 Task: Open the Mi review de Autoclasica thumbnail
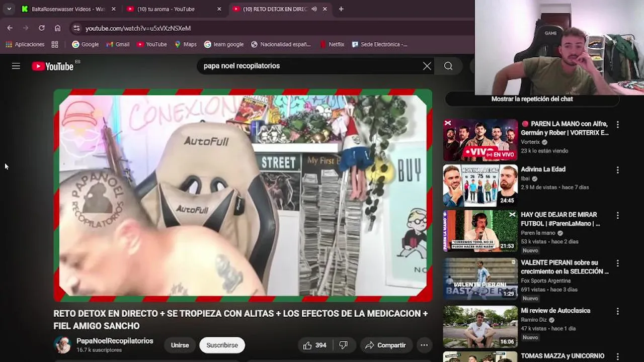[x=480, y=327]
